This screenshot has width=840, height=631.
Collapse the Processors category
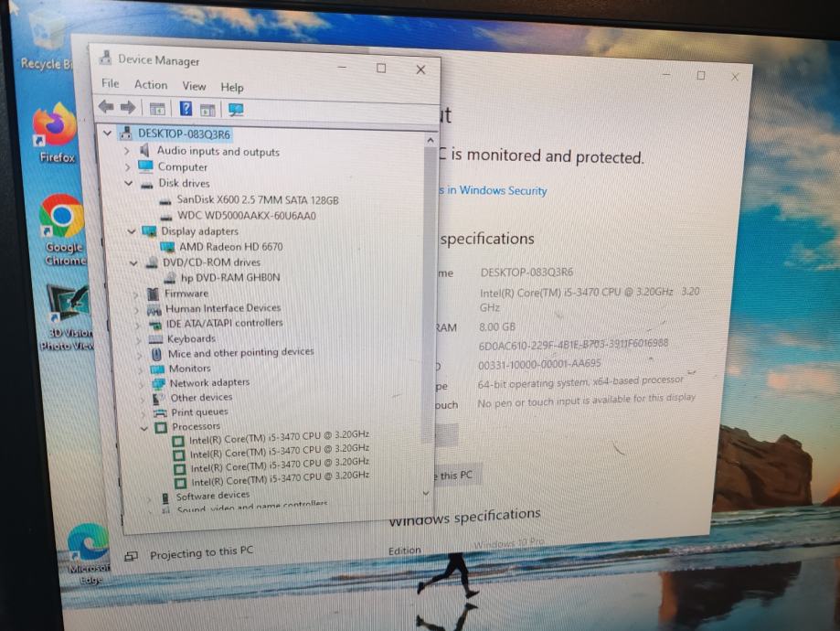[144, 428]
